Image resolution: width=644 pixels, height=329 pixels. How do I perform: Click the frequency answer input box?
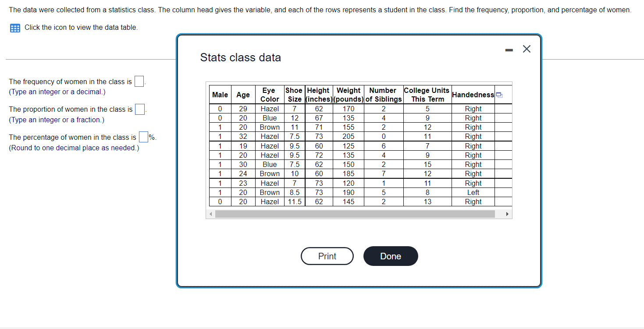[x=139, y=81]
